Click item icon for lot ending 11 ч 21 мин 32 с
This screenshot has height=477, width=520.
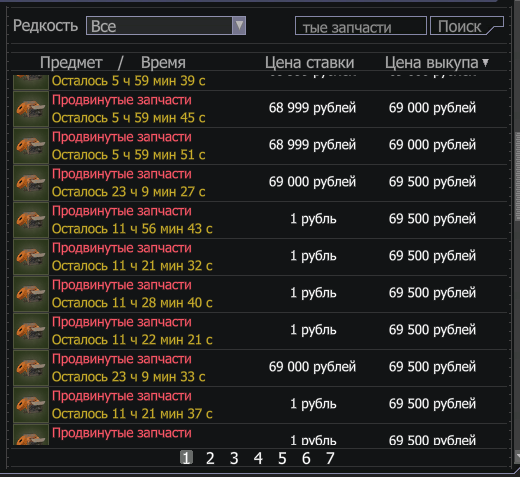coord(31,257)
